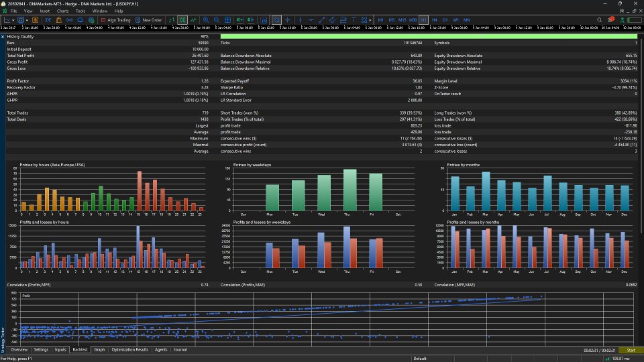
Task: Draw a horizontal line
Action: pyautogui.click(x=311, y=19)
